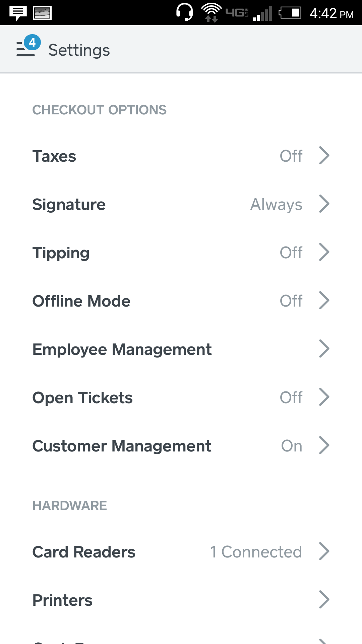
Task: Open Card Readers label
Action: [84, 552]
